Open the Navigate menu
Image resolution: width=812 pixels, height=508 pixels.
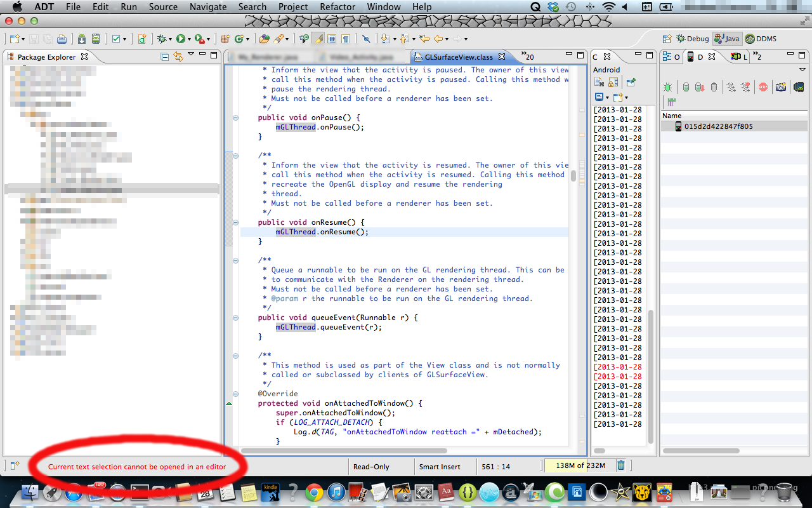click(x=208, y=7)
